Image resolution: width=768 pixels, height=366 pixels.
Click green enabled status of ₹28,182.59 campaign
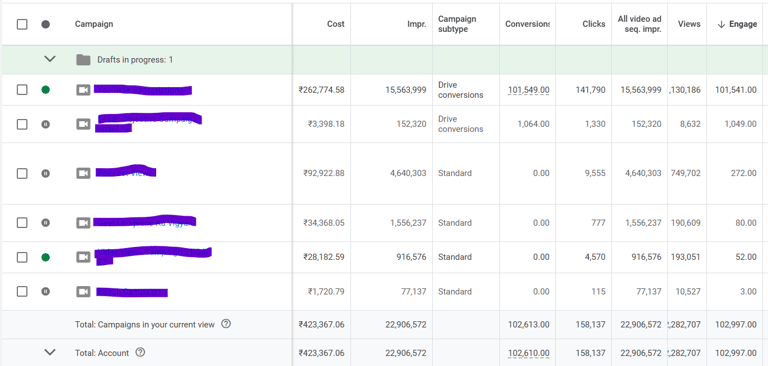(x=46, y=257)
